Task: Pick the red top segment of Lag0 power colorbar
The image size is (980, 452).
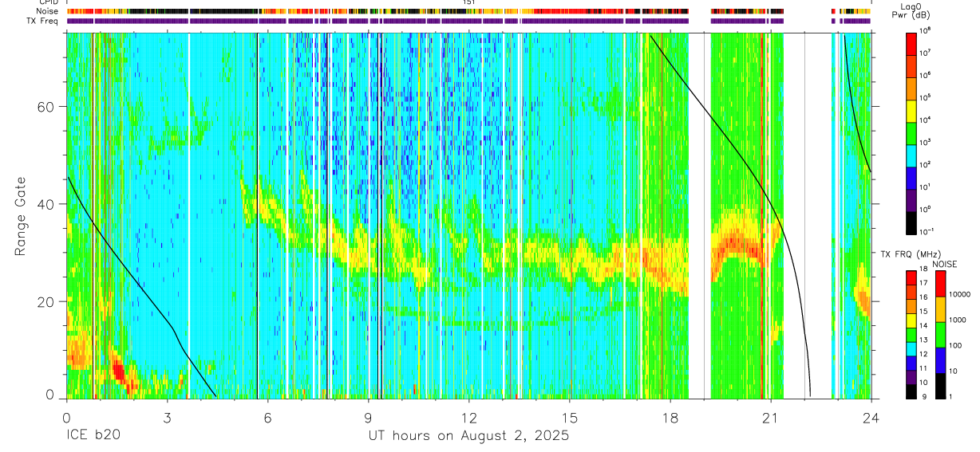Action: point(911,43)
